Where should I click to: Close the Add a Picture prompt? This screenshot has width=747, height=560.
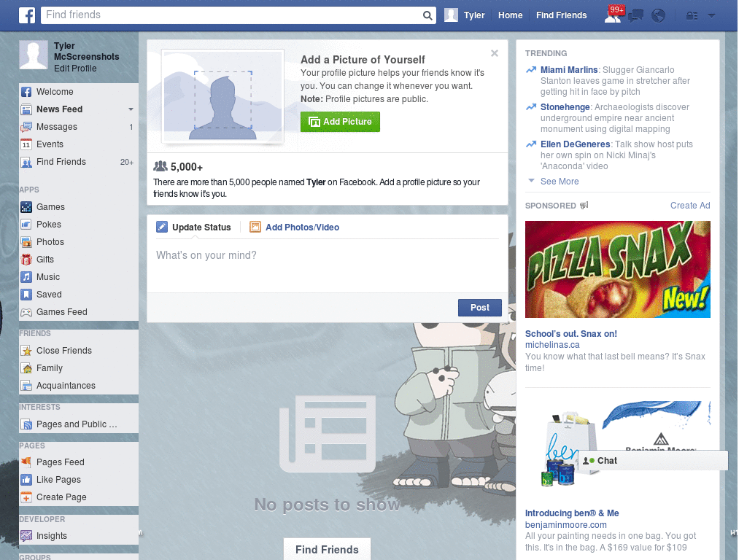[x=495, y=53]
